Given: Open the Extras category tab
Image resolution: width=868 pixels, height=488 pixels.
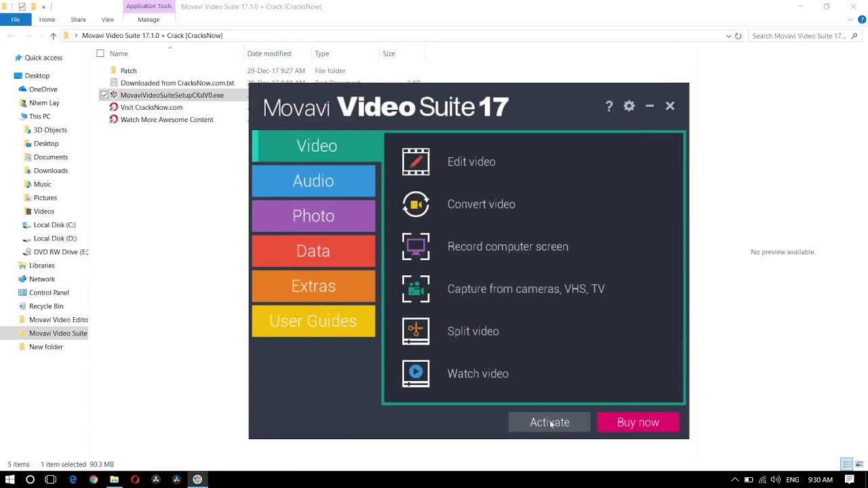Looking at the screenshot, I should [x=313, y=286].
